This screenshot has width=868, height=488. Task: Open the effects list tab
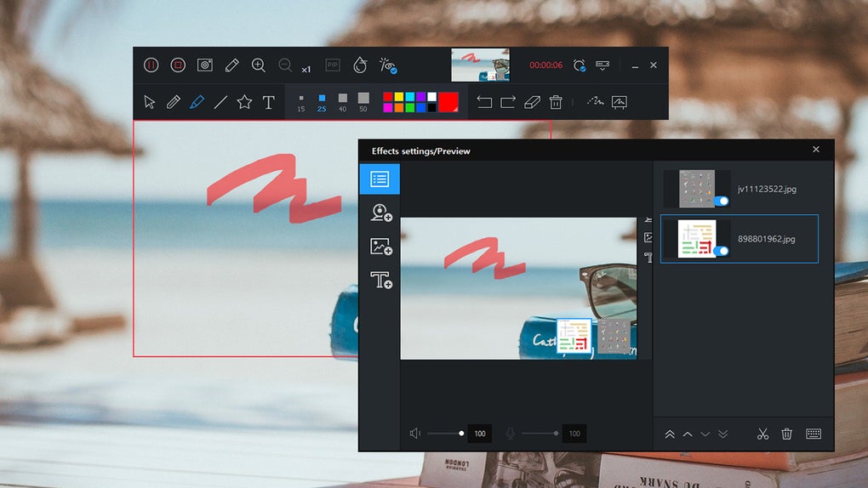(380, 179)
